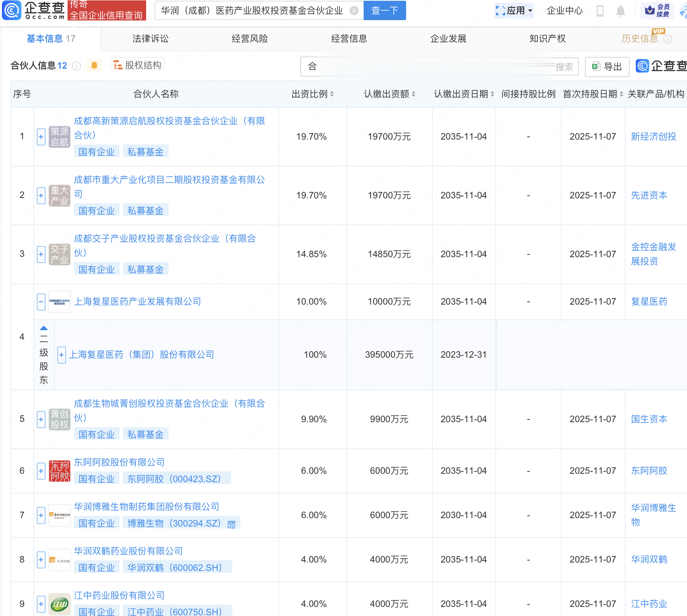Switch to 基本信息 tab

51,39
